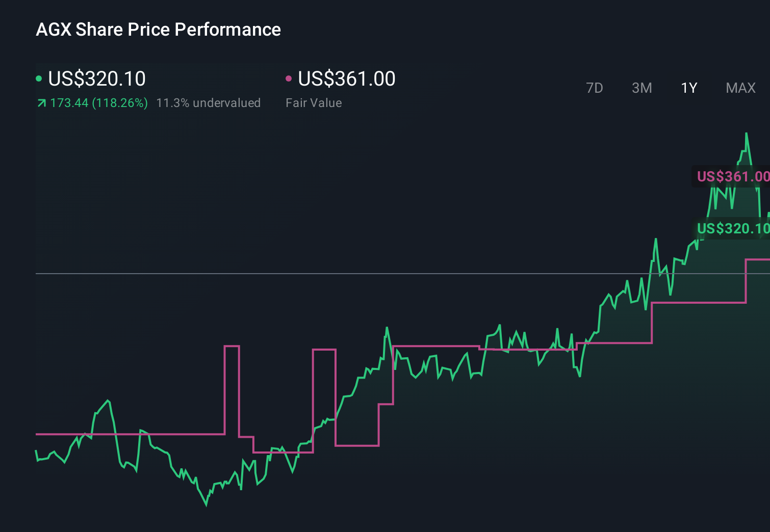Click the peak of the green price line
This screenshot has width=770, height=532.
click(x=747, y=134)
